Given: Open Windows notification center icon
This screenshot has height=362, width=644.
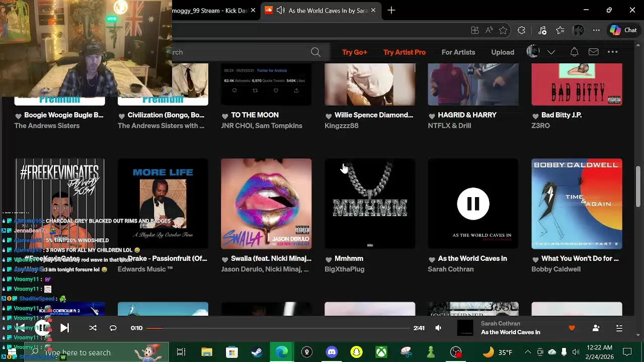Looking at the screenshot, I should point(627,352).
